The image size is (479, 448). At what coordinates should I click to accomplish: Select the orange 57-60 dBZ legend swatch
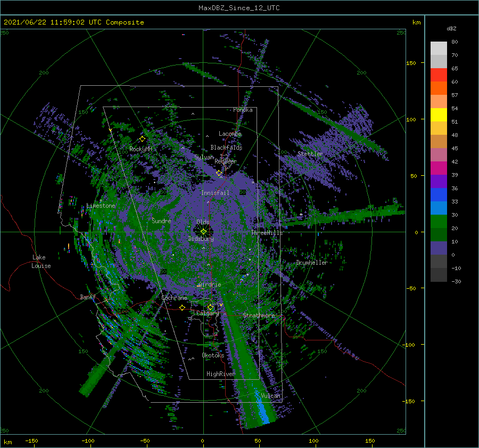tap(439, 88)
